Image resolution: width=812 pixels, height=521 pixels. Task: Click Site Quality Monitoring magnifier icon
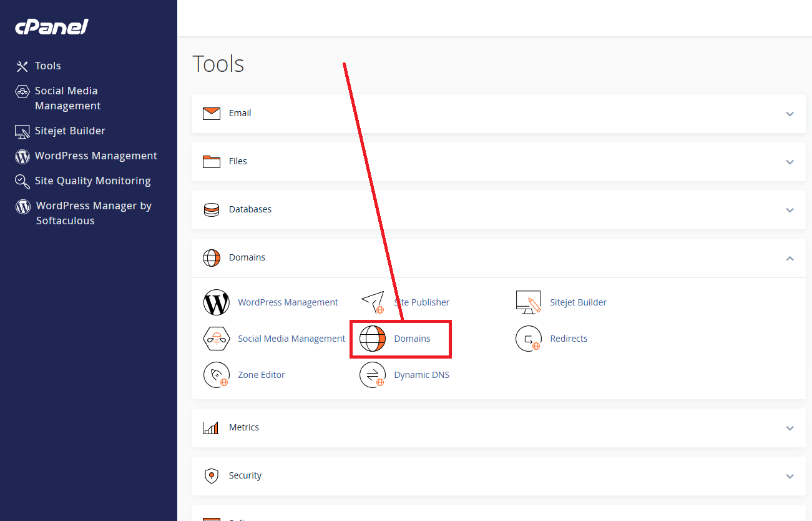[22, 181]
